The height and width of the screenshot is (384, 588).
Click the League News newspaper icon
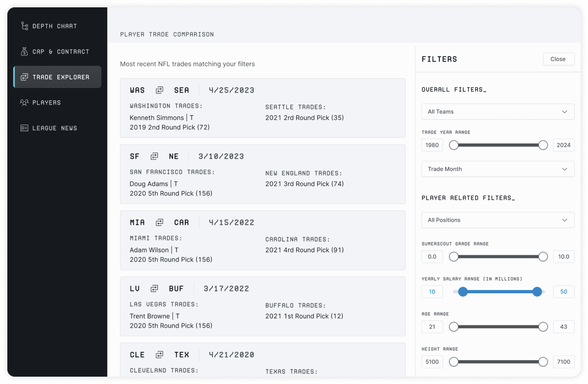(24, 128)
